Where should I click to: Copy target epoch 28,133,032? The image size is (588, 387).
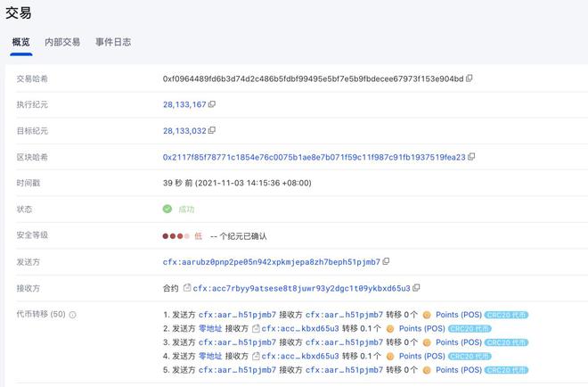click(212, 130)
